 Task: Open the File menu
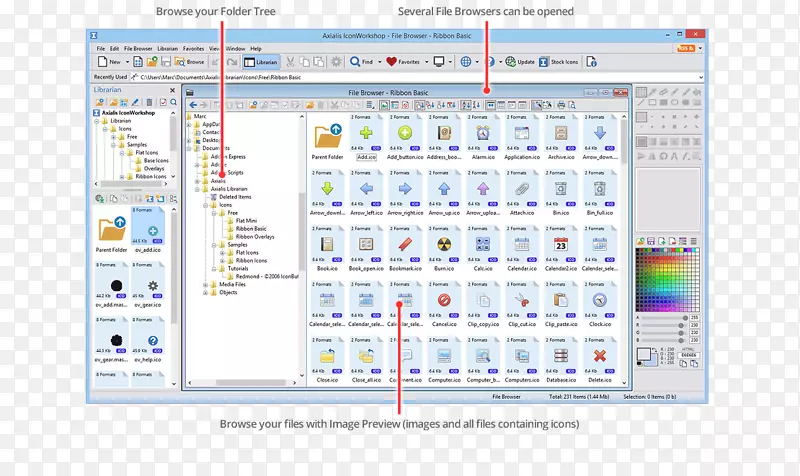point(101,48)
